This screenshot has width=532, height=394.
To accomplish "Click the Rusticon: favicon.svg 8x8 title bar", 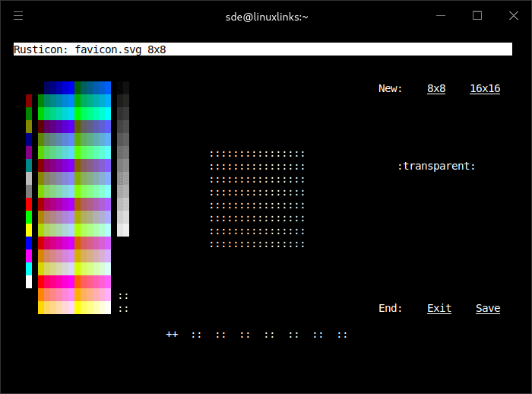I will (263, 49).
